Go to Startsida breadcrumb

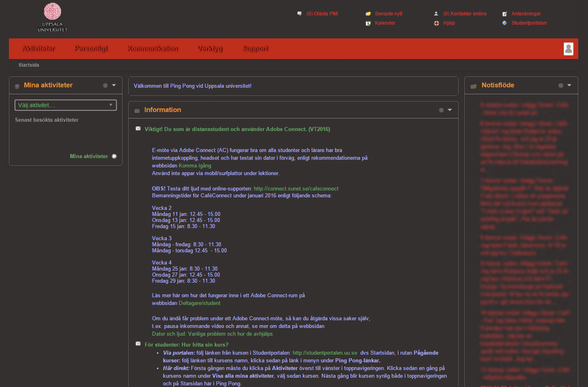[x=29, y=65]
